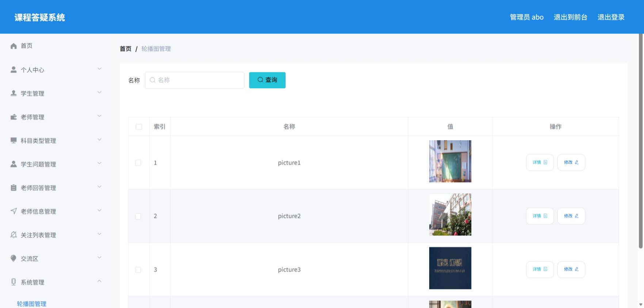The height and width of the screenshot is (308, 644).
Task: Click the 课程答疑系统 title in the header
Action: click(x=40, y=18)
